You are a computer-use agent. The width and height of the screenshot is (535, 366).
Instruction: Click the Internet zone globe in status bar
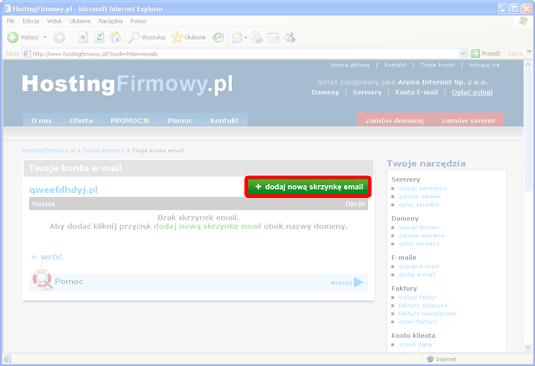(x=430, y=359)
